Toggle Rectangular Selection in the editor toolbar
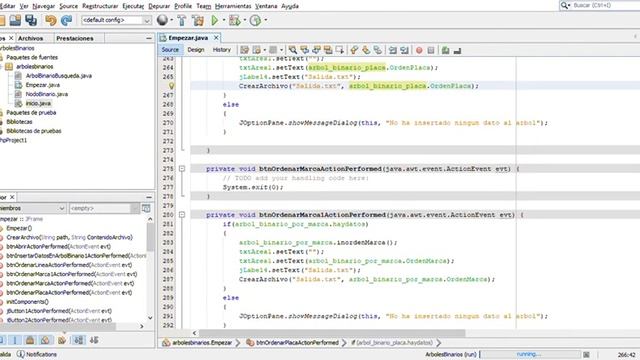The height and width of the screenshot is (360, 640). tap(340, 50)
